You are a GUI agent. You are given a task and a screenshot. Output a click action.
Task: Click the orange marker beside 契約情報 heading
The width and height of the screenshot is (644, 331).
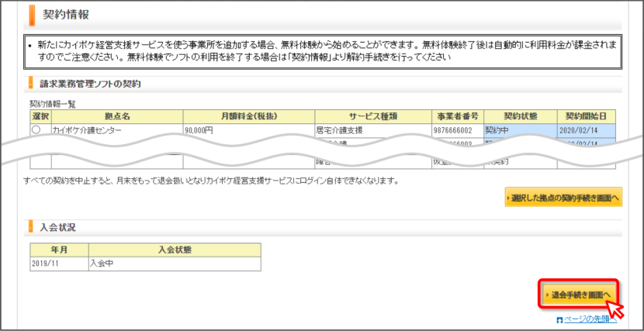click(x=32, y=15)
